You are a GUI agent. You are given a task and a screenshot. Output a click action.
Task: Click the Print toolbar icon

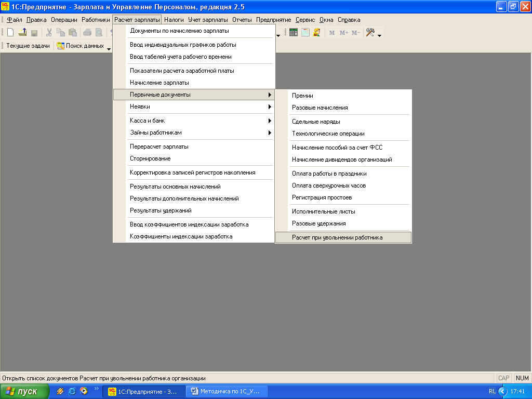pos(87,33)
